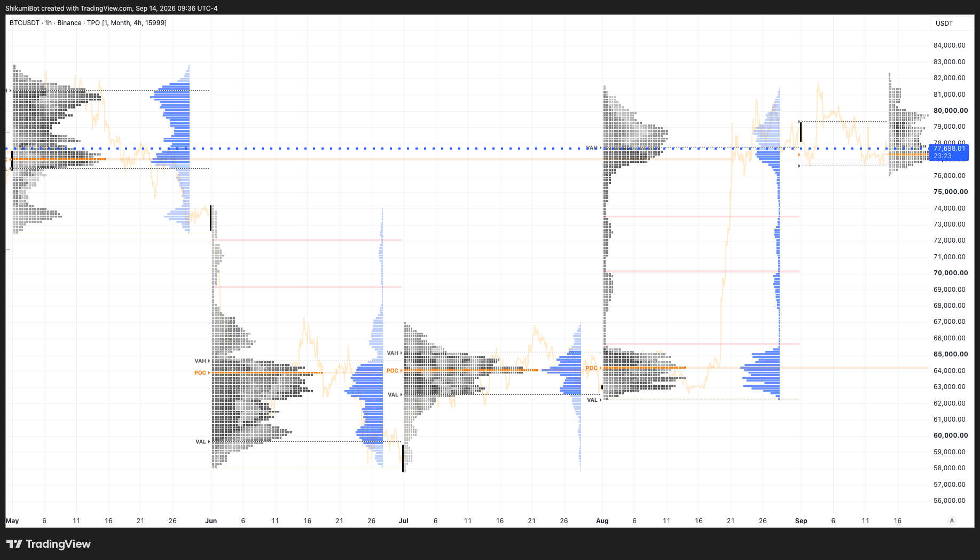The image size is (980, 560).
Task: Click the 'Jun' label on time axis
Action: tap(211, 521)
